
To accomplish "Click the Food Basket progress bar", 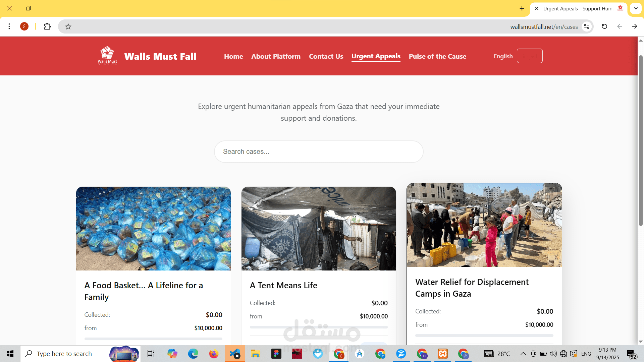I will pyautogui.click(x=153, y=339).
